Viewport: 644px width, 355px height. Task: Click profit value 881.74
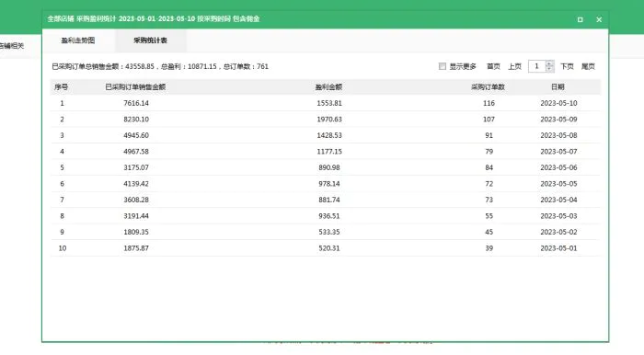(x=329, y=200)
